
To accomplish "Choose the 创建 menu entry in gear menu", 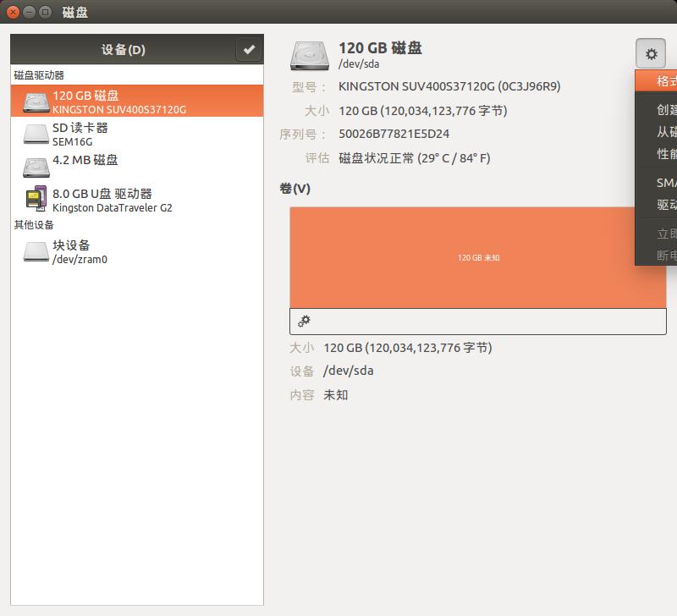I will [657, 110].
